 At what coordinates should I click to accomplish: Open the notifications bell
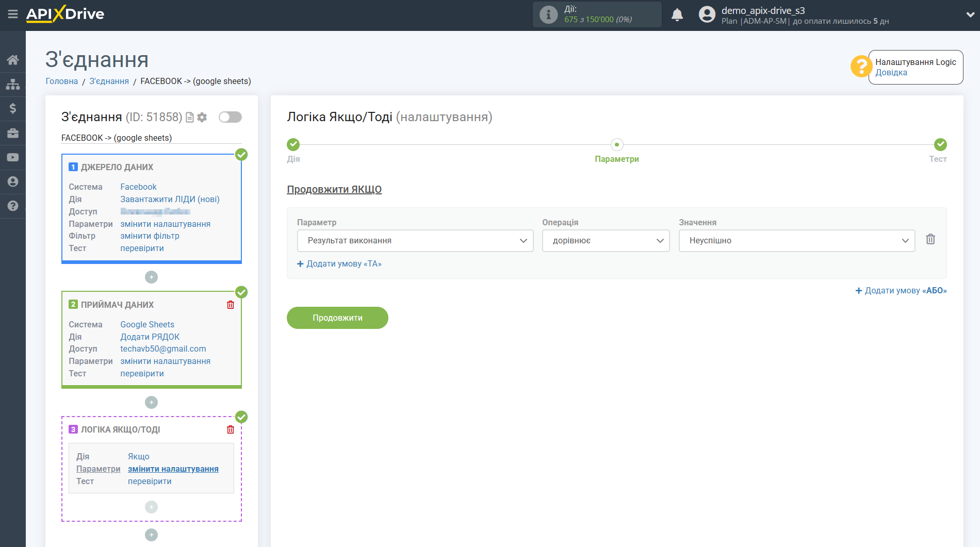pyautogui.click(x=677, y=15)
